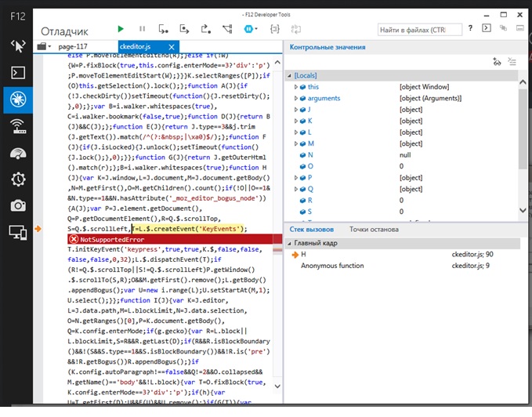
Task: Select the N variable row
Action: pyautogui.click(x=402, y=155)
